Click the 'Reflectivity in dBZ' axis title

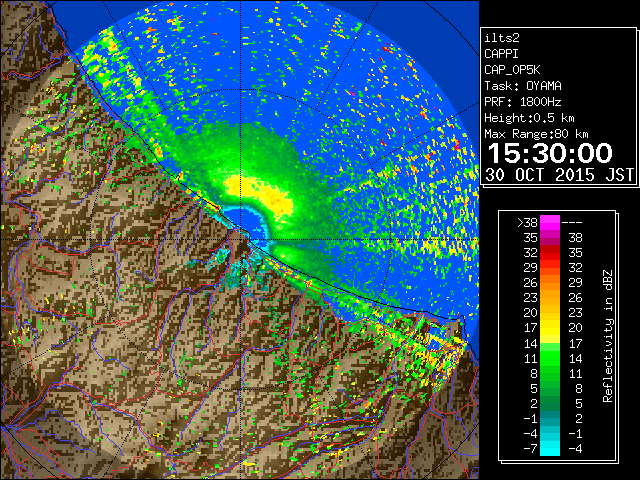(608, 336)
